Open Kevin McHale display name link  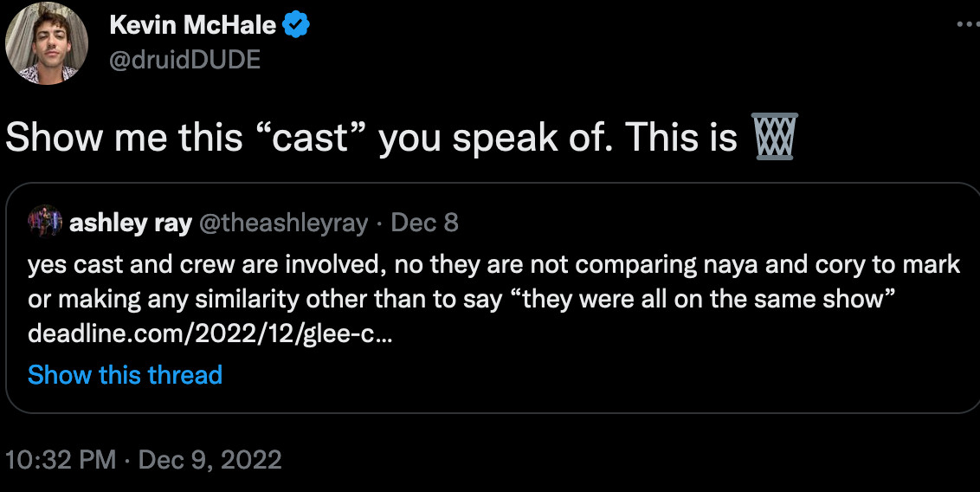coord(192,27)
